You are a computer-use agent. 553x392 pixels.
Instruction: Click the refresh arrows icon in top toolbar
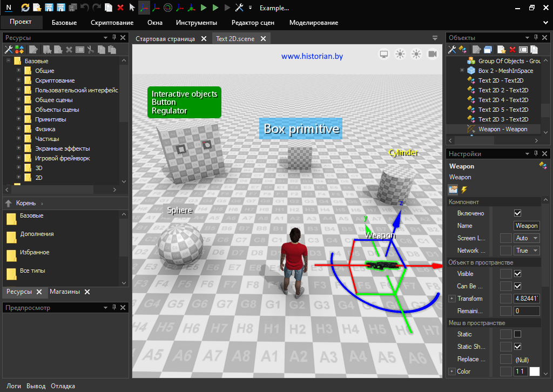coord(25,8)
